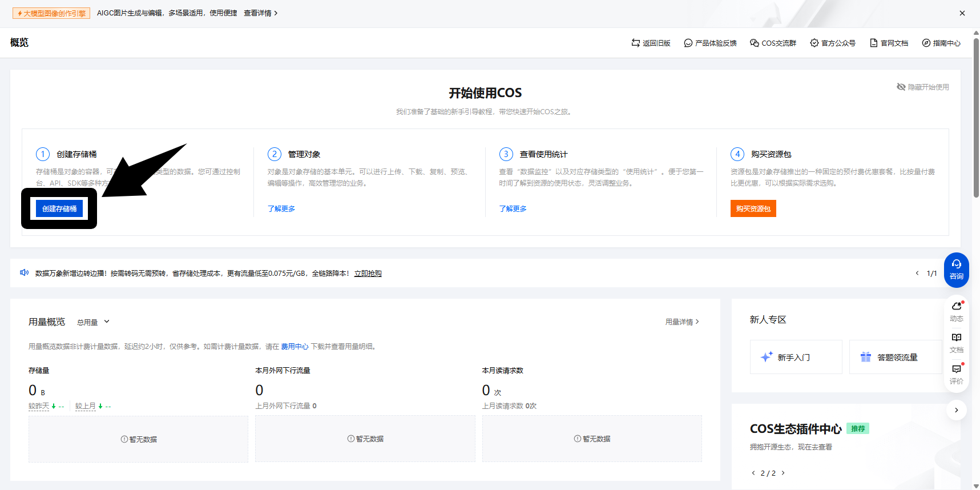Open 官网文档 documentation
Viewport: 980px width, 490px height.
889,43
